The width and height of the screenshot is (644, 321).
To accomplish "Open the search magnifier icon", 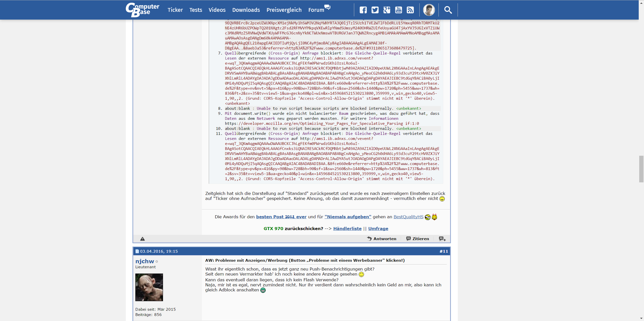I will pyautogui.click(x=448, y=10).
